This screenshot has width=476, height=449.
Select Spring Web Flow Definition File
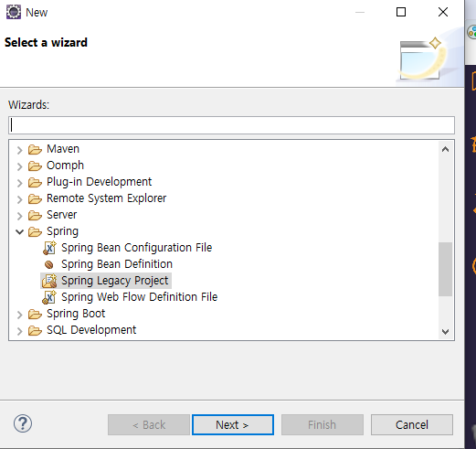coord(140,297)
